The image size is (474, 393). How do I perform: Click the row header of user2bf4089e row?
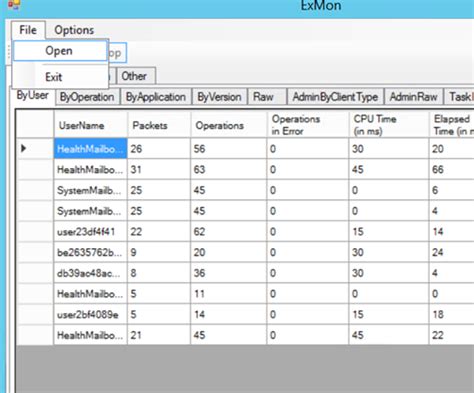point(35,314)
